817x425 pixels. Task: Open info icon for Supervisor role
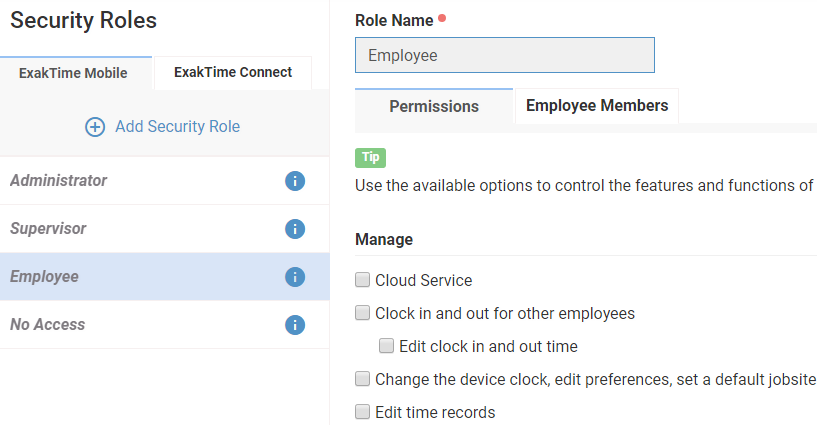(295, 229)
